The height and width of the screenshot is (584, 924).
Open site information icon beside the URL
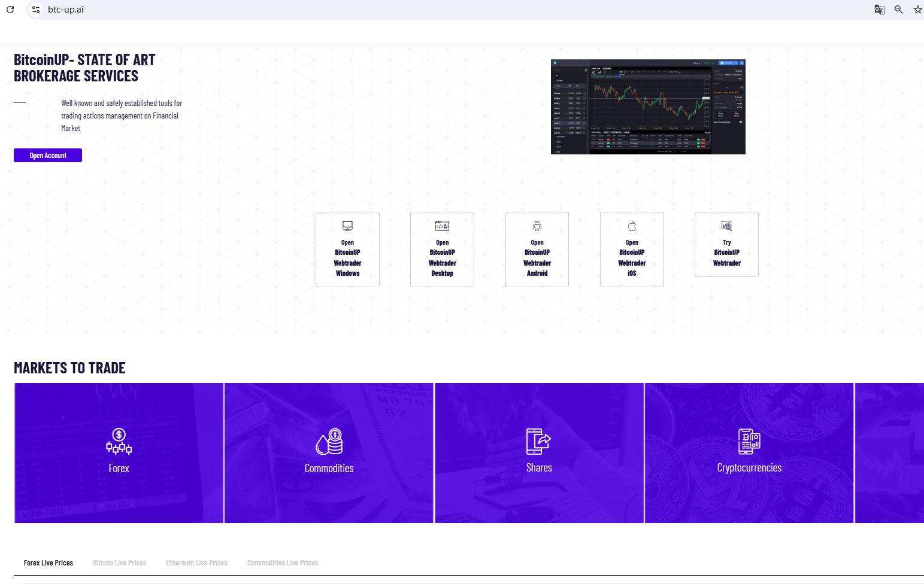36,10
